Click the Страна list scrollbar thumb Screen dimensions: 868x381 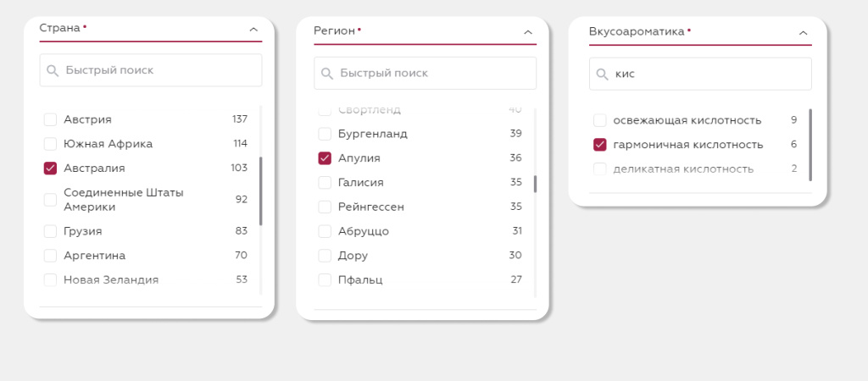point(260,190)
